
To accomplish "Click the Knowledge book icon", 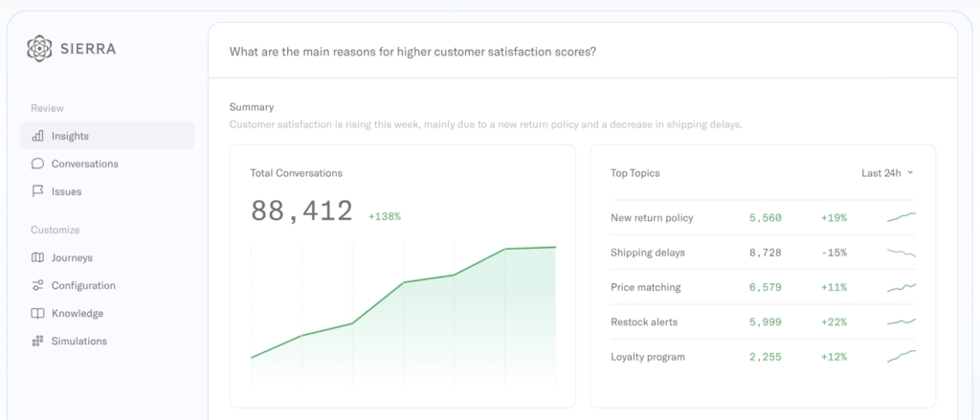I will 37,313.
